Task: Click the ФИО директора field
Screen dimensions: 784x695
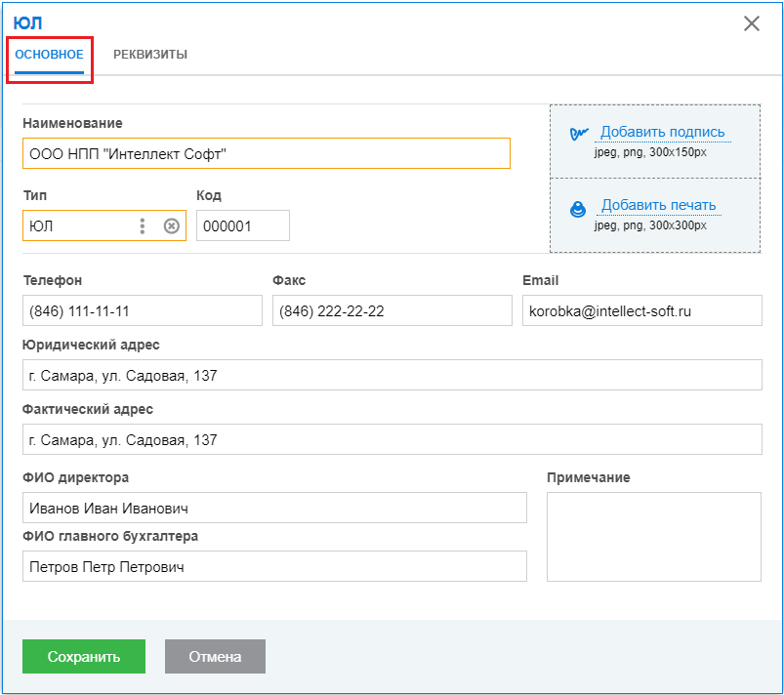Action: 274,508
